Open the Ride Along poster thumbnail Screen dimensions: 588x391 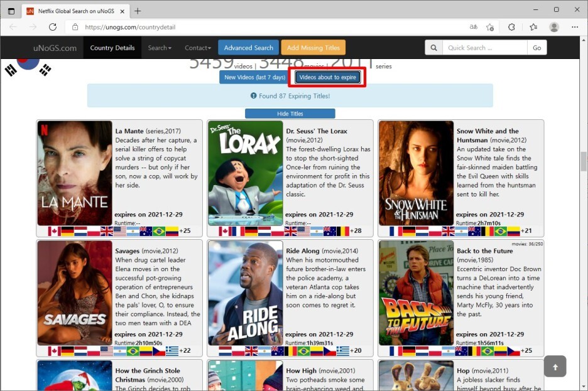[245, 293]
